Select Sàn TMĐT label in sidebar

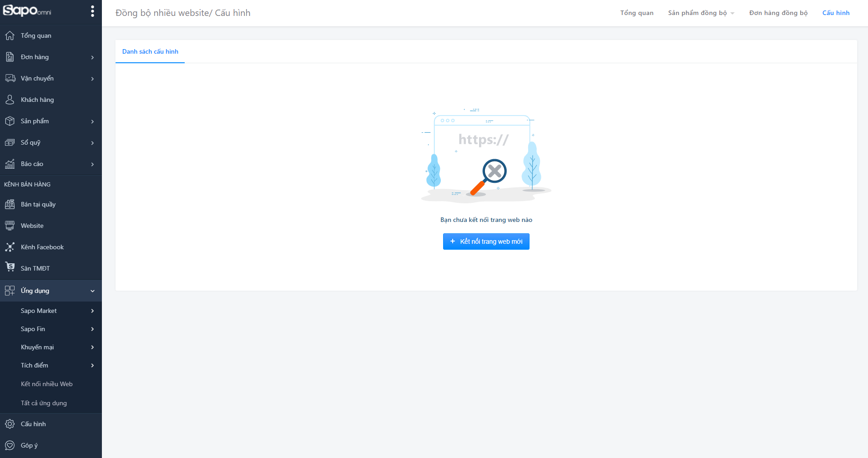(35, 268)
